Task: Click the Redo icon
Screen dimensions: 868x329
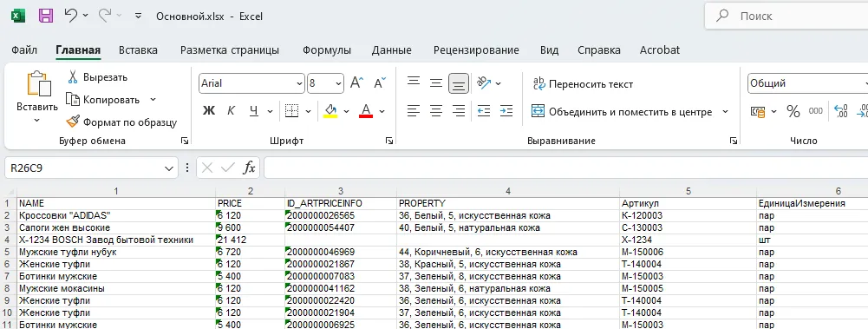Action: (x=105, y=16)
